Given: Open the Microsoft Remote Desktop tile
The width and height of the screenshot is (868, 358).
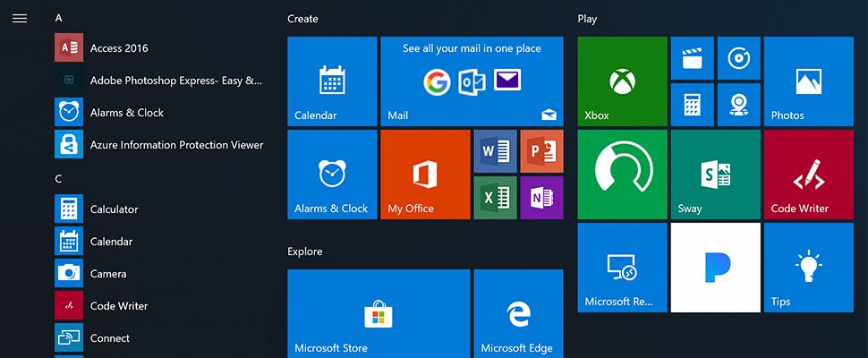Looking at the screenshot, I should (x=622, y=268).
